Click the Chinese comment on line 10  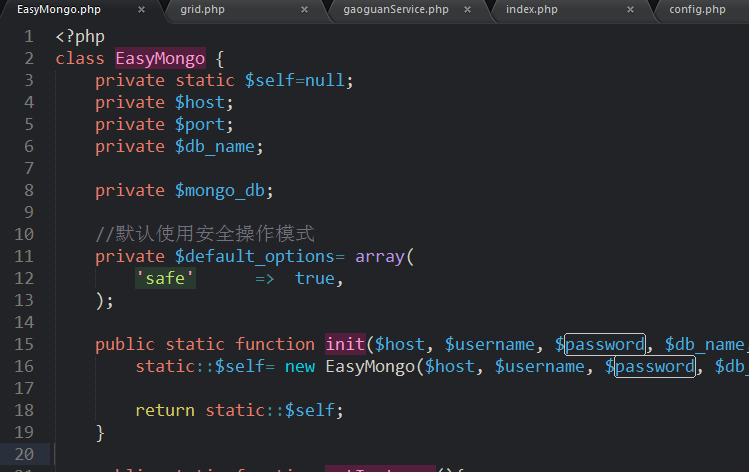pyautogui.click(x=205, y=234)
